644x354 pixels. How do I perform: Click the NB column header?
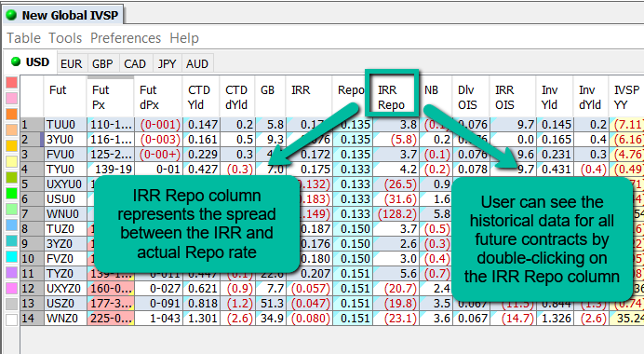pos(436,97)
